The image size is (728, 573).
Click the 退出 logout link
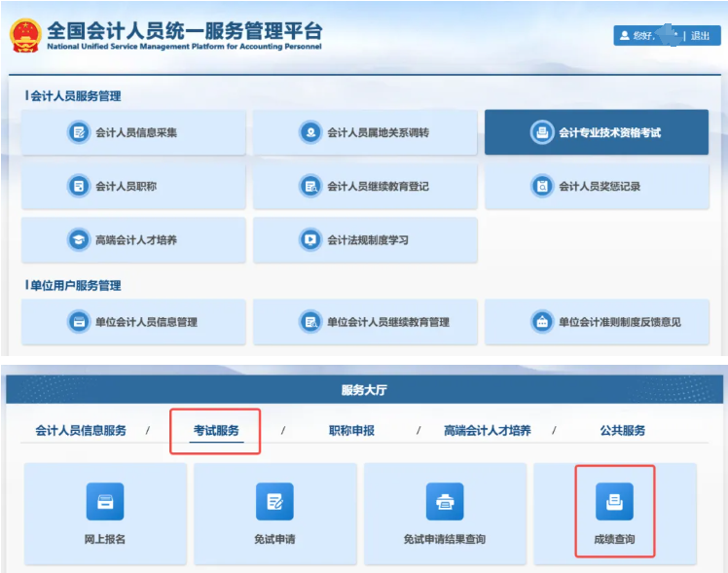coord(700,36)
